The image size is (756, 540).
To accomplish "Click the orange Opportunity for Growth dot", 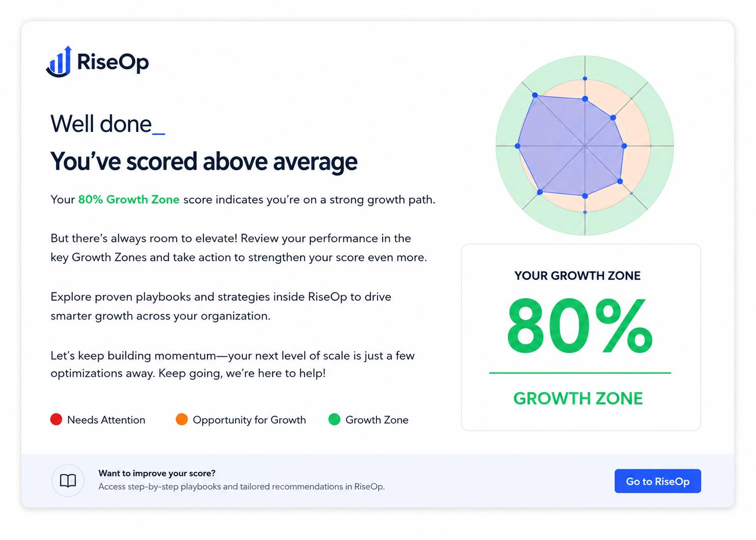I will click(182, 419).
